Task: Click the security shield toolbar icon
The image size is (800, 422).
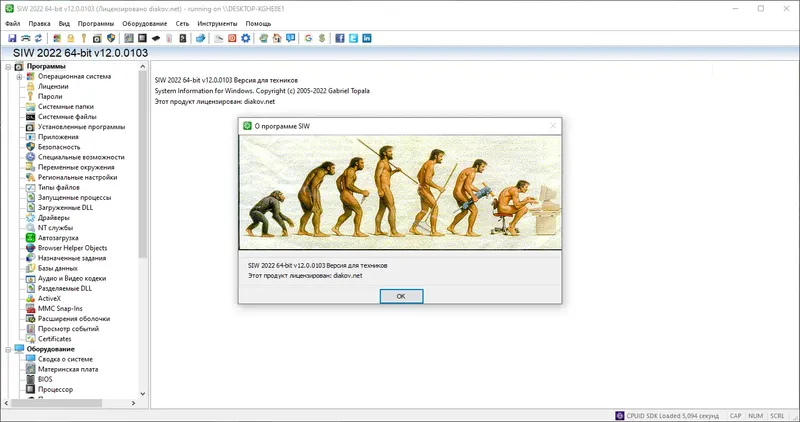Action: coord(111,38)
